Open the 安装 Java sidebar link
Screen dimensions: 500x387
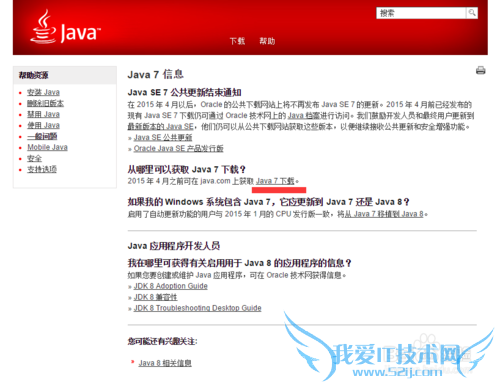[43, 92]
